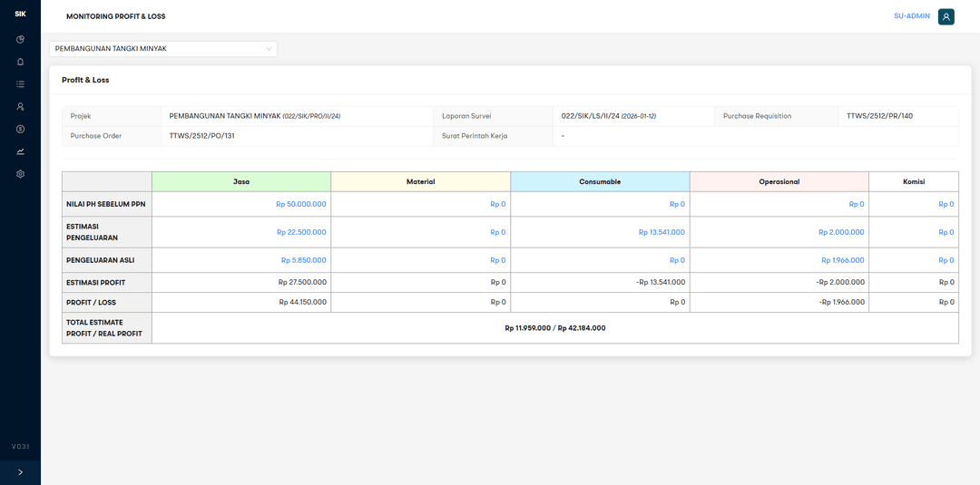
Task: Click the user avatar icon at top right
Action: [946, 16]
